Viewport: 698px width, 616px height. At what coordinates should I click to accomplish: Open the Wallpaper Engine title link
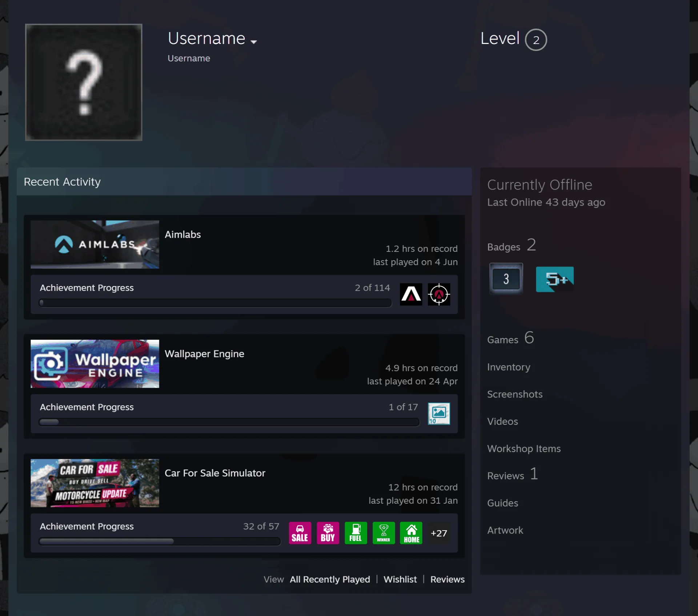[x=204, y=354]
